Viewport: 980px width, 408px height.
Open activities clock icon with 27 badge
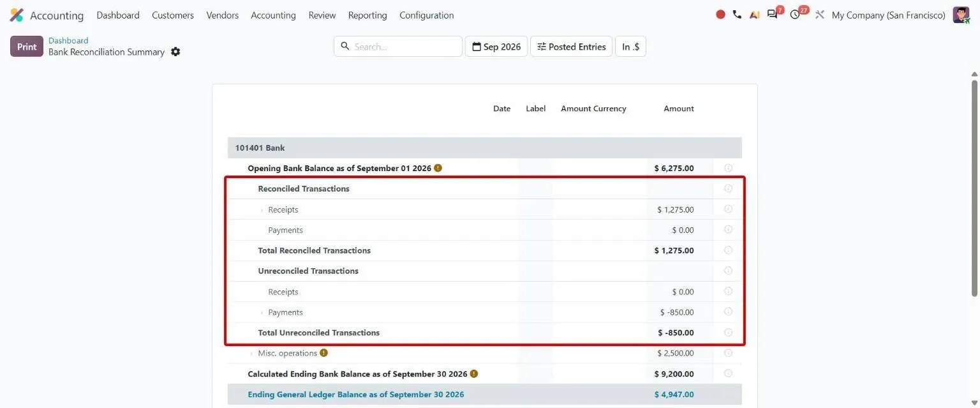click(795, 15)
